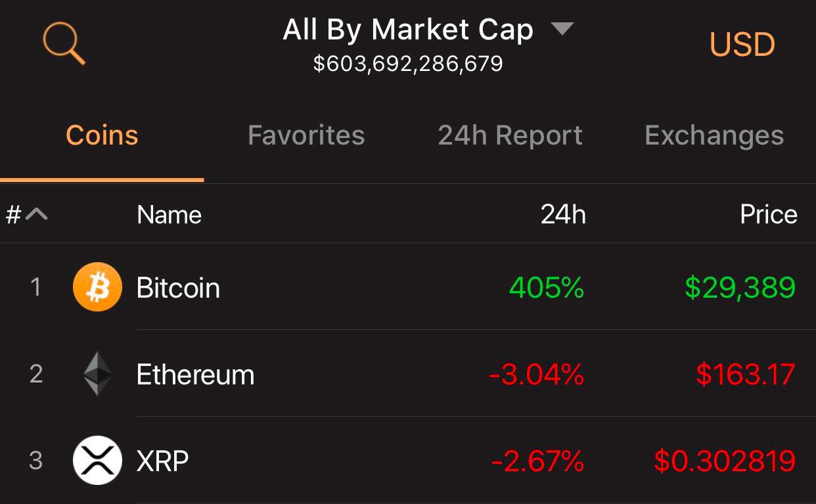This screenshot has height=504, width=816.
Task: Select the Ethereum name label
Action: point(195,375)
